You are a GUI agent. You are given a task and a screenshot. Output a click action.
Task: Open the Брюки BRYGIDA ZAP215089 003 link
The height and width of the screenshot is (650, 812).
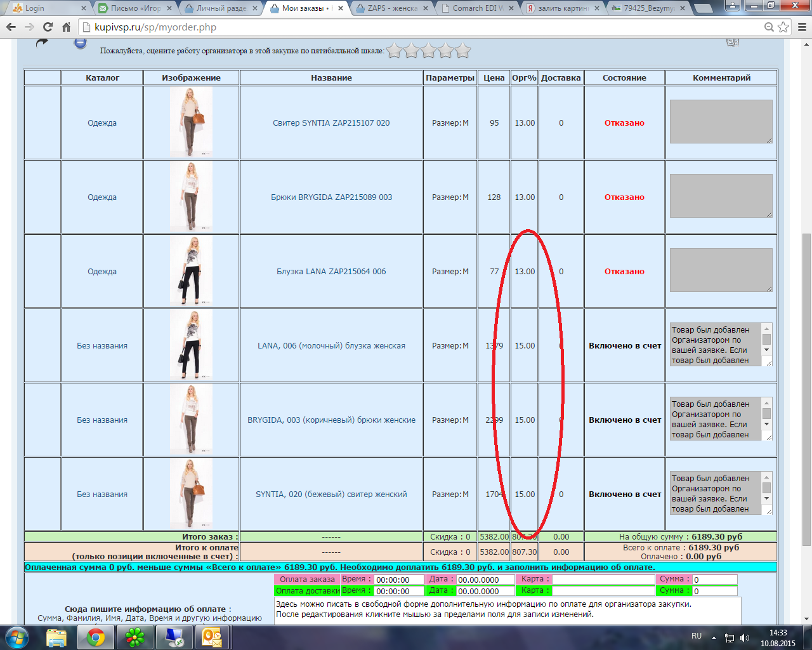[x=331, y=197]
